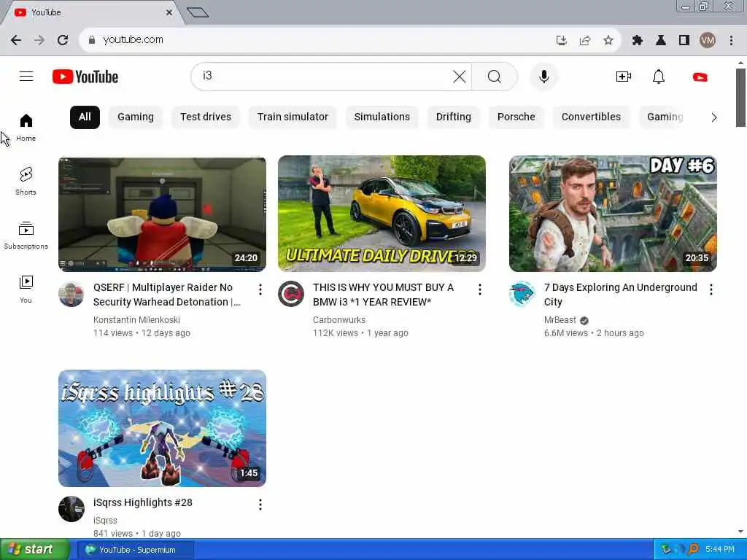Open 7 Days Exploring An Underground City title
This screenshot has height=560, width=747.
[x=620, y=295]
